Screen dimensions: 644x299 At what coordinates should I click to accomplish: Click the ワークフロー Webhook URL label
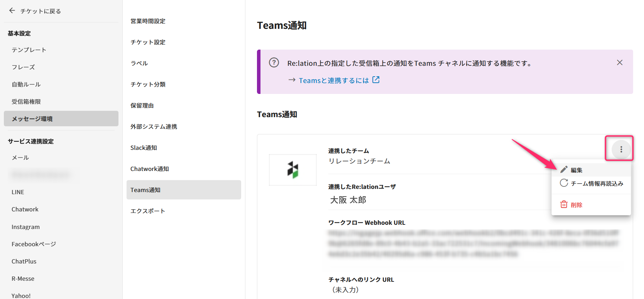click(x=367, y=223)
